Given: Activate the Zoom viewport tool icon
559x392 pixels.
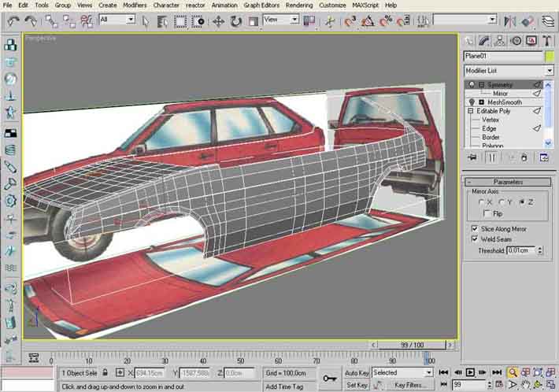Looking at the screenshot, I should [x=513, y=372].
